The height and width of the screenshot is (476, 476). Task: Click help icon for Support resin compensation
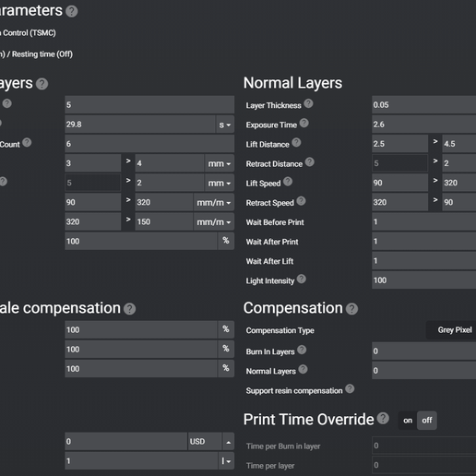pyautogui.click(x=350, y=389)
